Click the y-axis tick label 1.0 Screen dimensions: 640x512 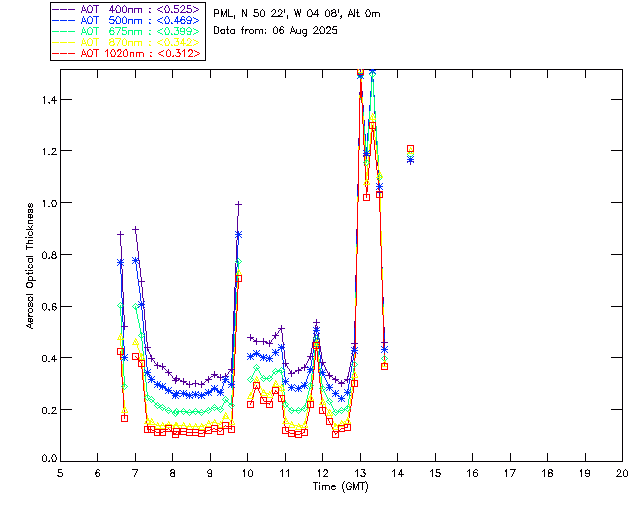(49, 203)
